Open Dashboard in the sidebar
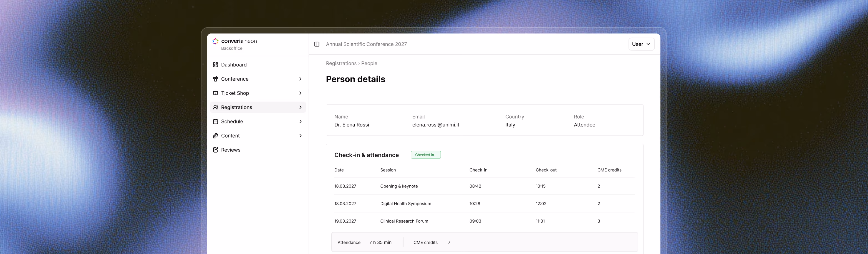 click(258, 65)
